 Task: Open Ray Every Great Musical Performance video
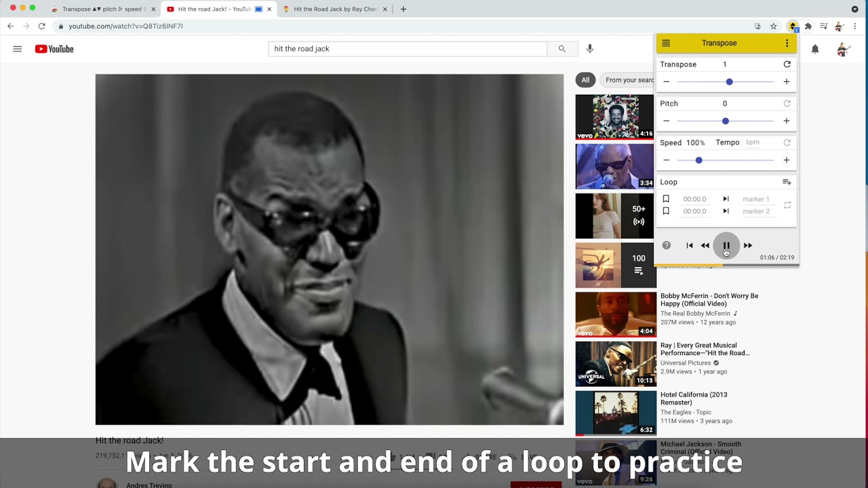[x=705, y=349]
